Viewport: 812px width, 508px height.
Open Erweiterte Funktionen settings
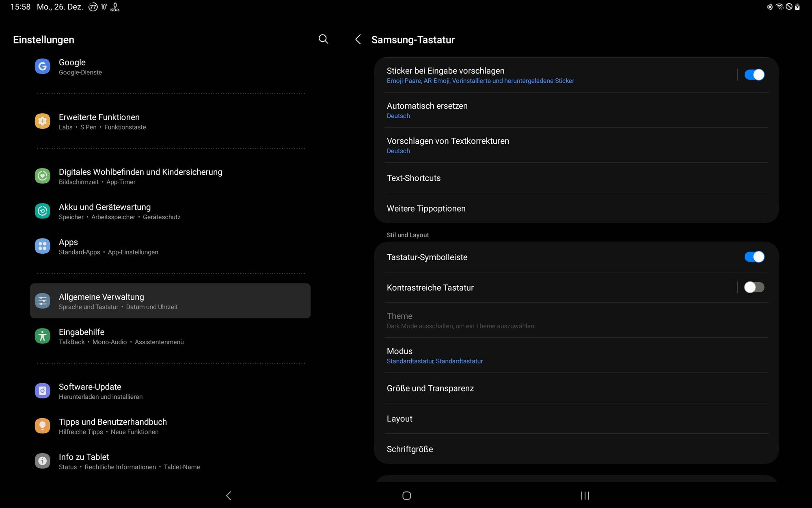click(x=170, y=121)
